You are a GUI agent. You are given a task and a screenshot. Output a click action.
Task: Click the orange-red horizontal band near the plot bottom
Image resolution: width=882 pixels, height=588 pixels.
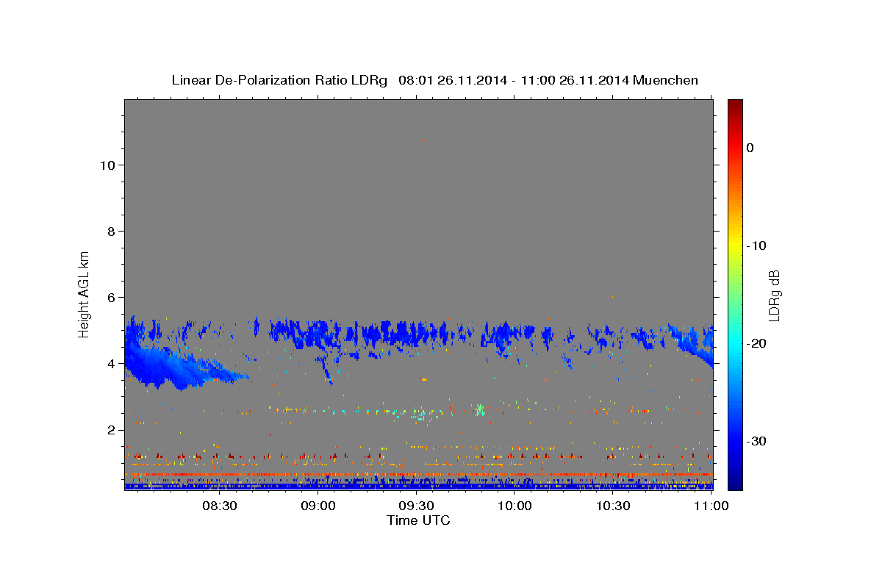[418, 475]
